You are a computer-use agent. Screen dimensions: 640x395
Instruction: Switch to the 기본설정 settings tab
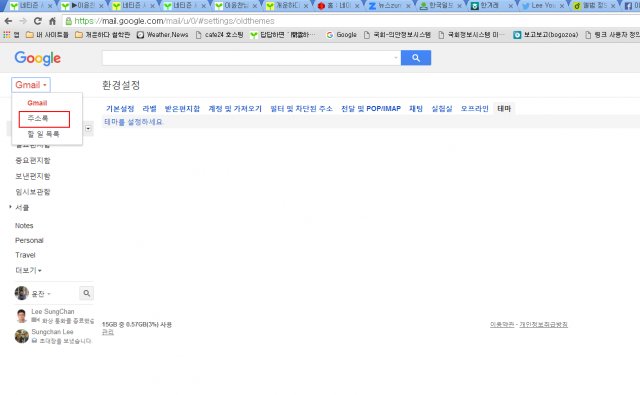(120, 109)
